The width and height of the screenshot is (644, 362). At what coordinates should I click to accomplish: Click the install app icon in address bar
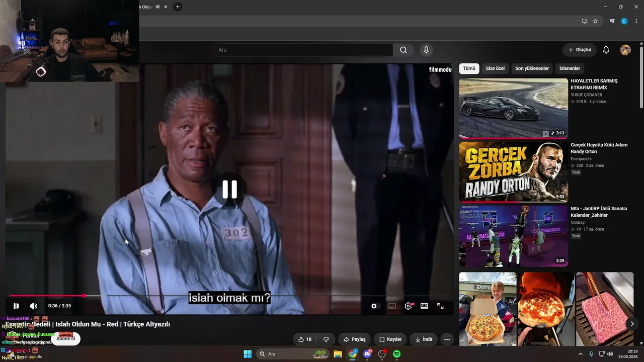(x=584, y=21)
